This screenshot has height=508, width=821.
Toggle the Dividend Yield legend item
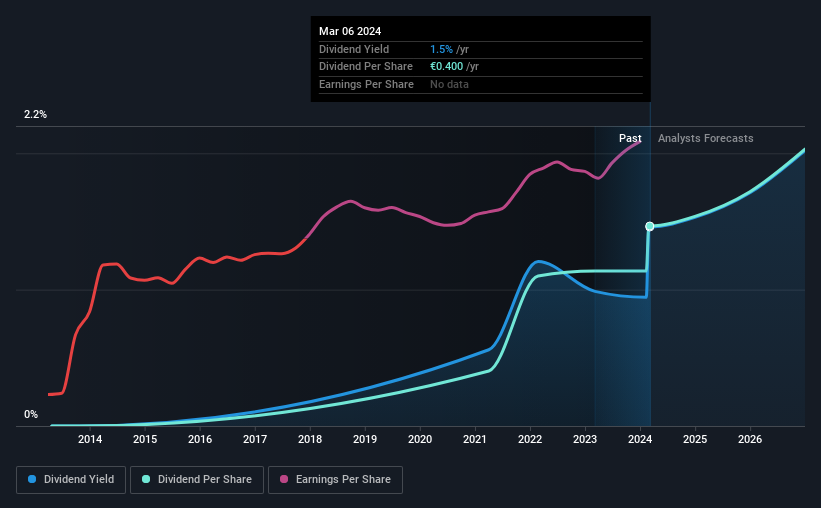point(71,480)
